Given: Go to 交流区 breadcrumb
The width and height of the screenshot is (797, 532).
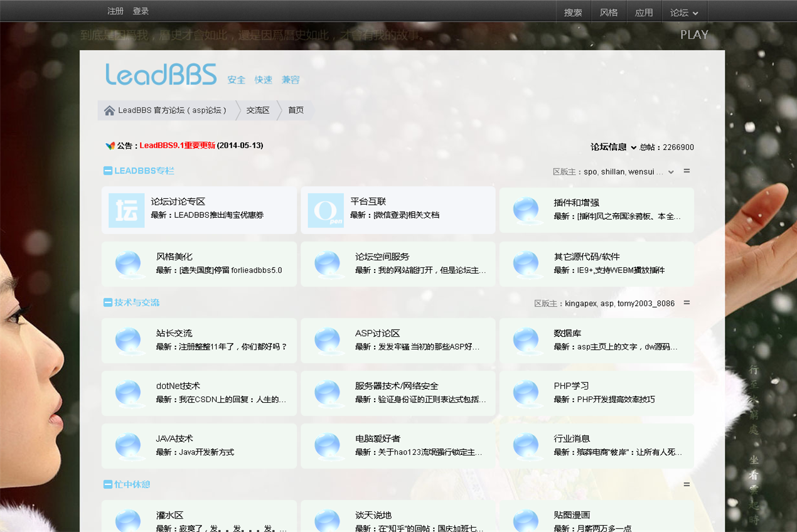Looking at the screenshot, I should point(258,110).
